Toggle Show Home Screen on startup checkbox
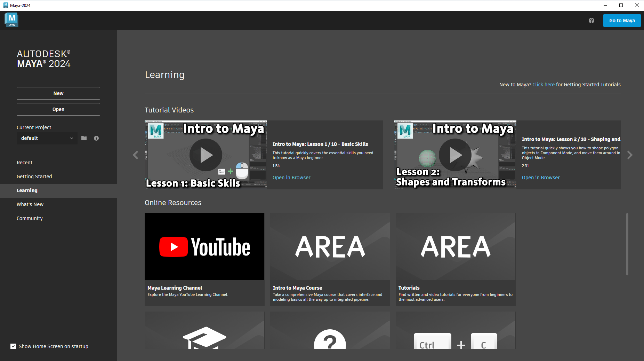 pos(13,346)
